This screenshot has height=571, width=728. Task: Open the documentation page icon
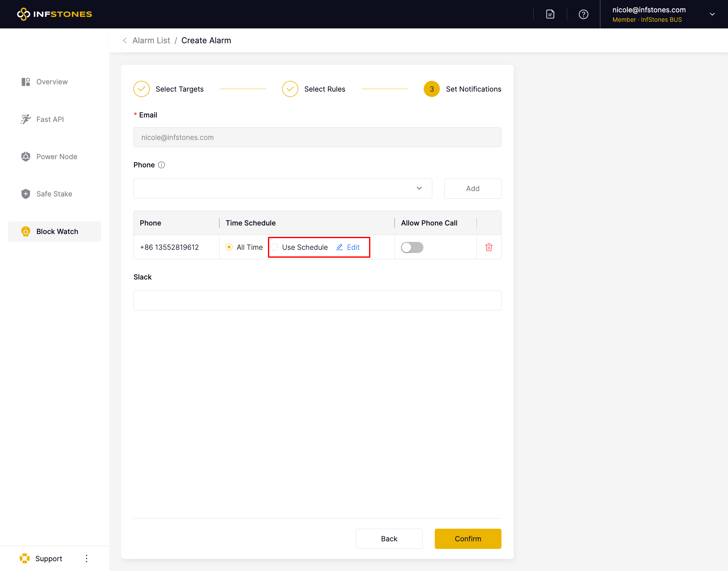550,15
